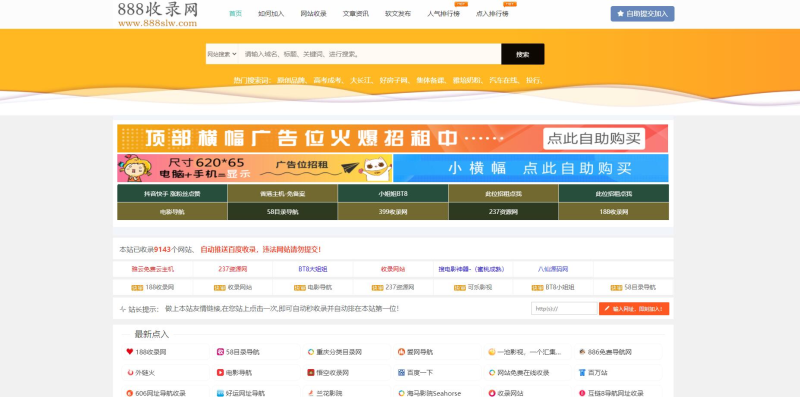The image size is (800, 397).
Task: Click 58目录导航 in the 快审 row
Action: 640,288
